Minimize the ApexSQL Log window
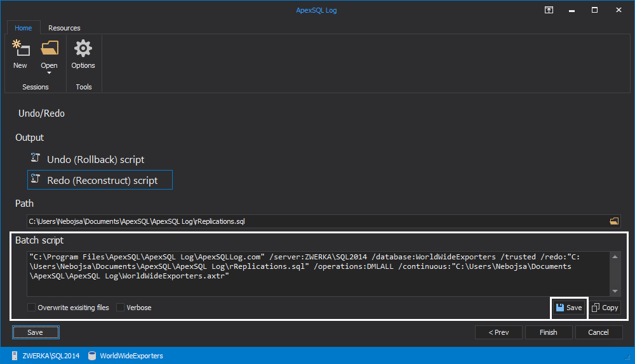The height and width of the screenshot is (364, 635). (x=572, y=10)
